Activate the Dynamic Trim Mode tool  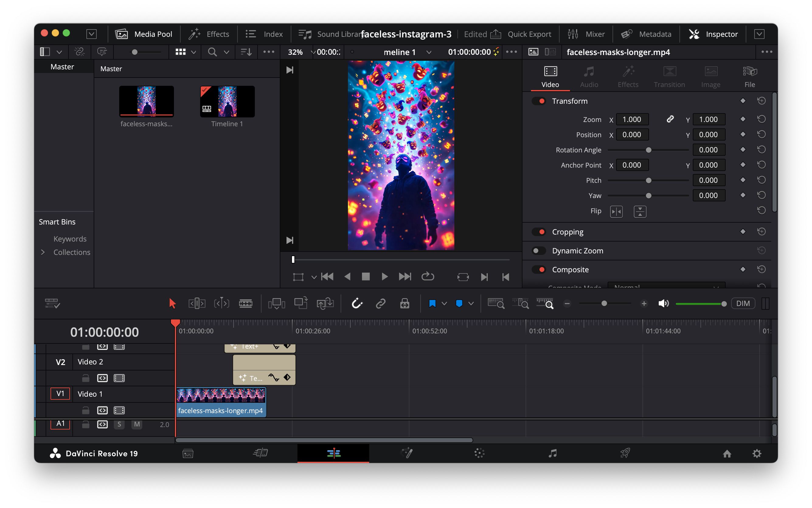[x=222, y=303]
